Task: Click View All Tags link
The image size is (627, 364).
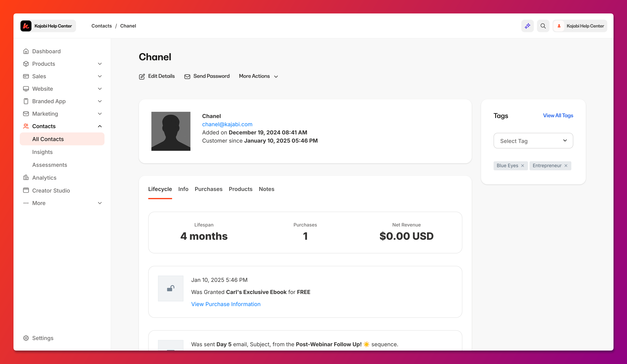Action: pos(558,115)
